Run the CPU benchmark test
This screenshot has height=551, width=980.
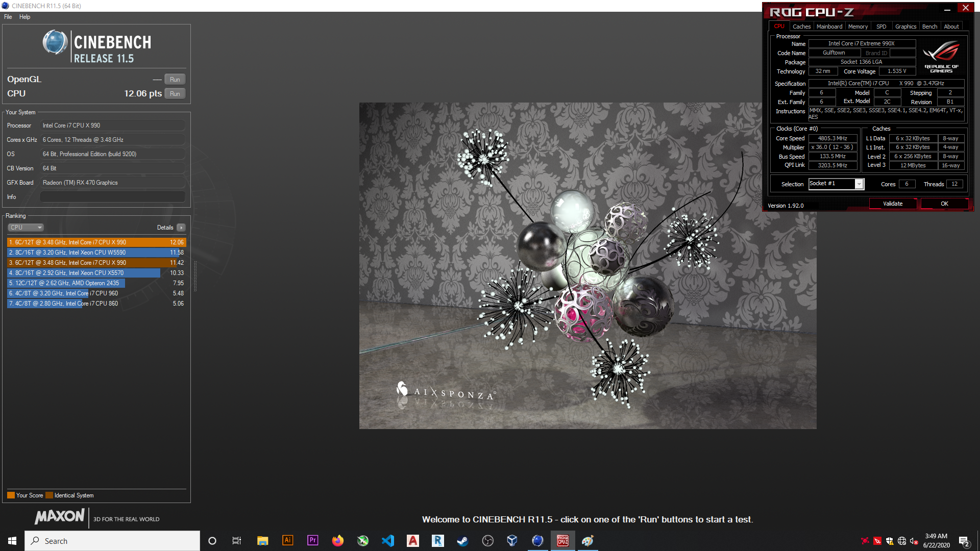pos(175,94)
